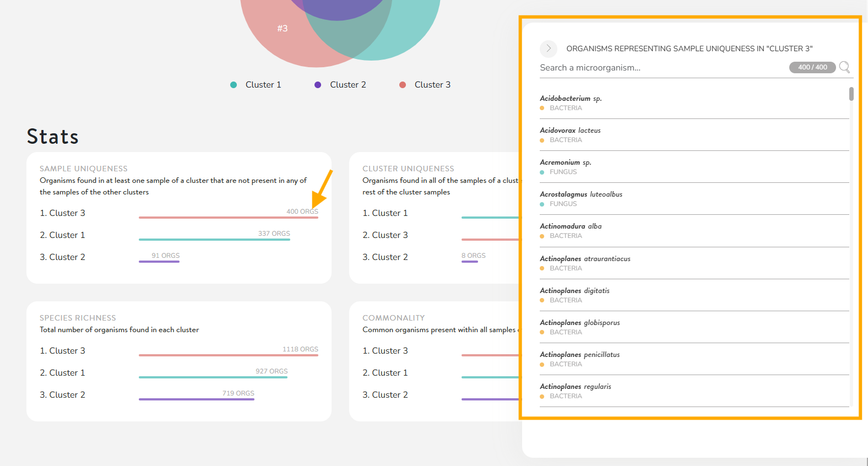Click the 337 ORGS Sample Uniqueness bar

coord(214,239)
